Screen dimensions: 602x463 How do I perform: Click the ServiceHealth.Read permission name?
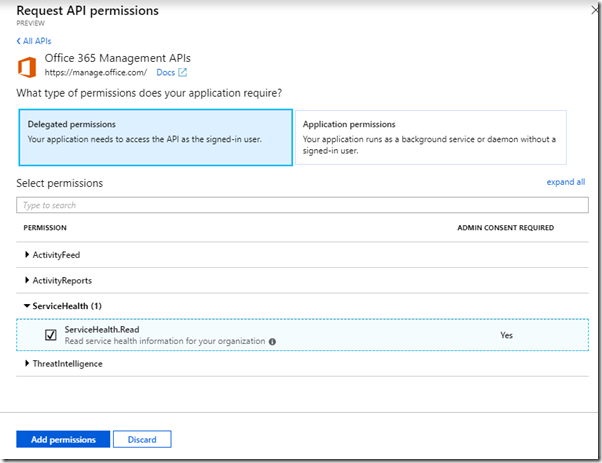coord(102,329)
